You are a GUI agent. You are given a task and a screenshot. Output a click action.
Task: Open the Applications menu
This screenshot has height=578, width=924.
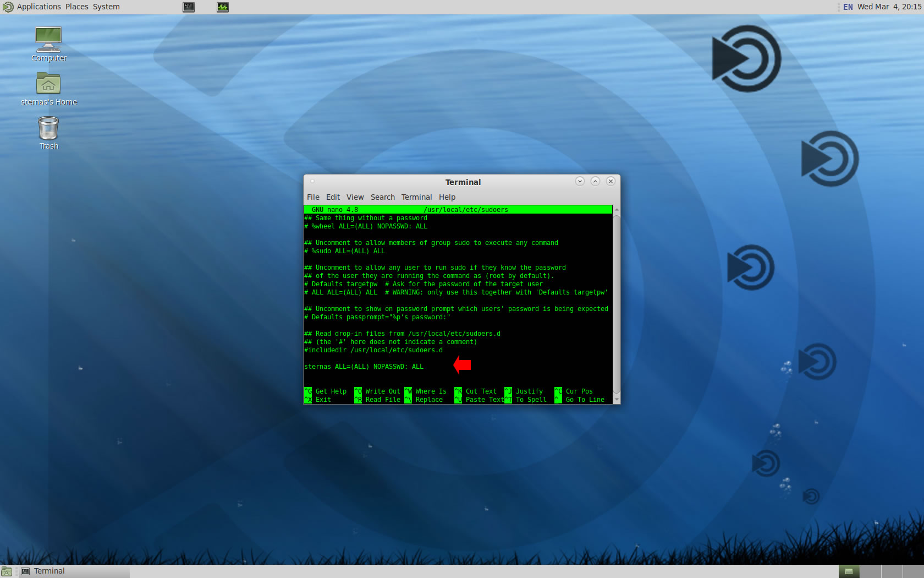tap(38, 7)
